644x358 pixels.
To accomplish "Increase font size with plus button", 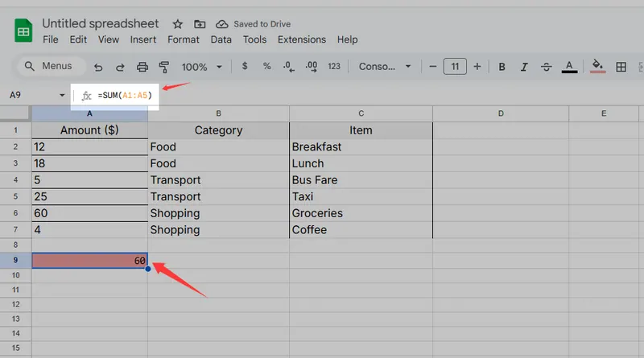I will 477,67.
